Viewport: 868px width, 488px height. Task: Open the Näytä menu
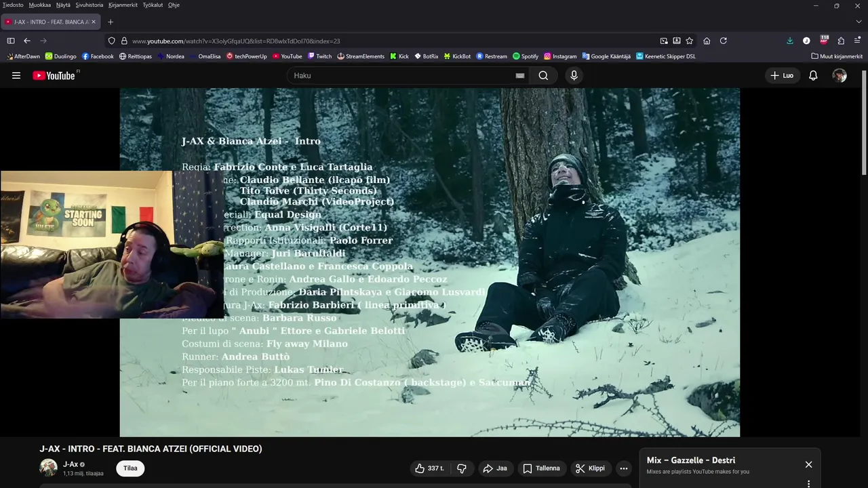click(x=63, y=5)
